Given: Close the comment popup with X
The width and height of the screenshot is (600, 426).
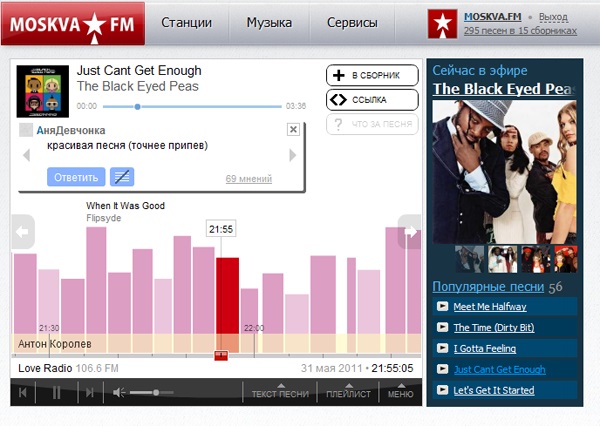Looking at the screenshot, I should click(x=293, y=129).
